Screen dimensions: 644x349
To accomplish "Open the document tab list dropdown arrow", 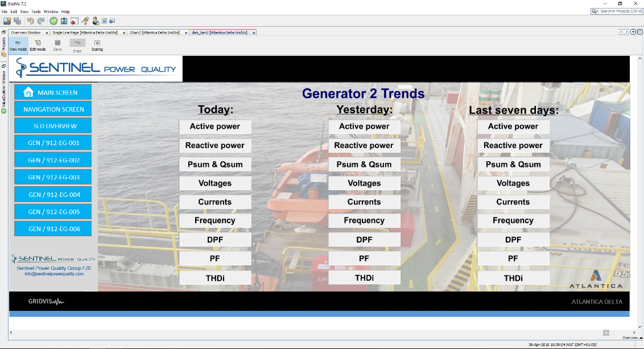I will [633, 32].
